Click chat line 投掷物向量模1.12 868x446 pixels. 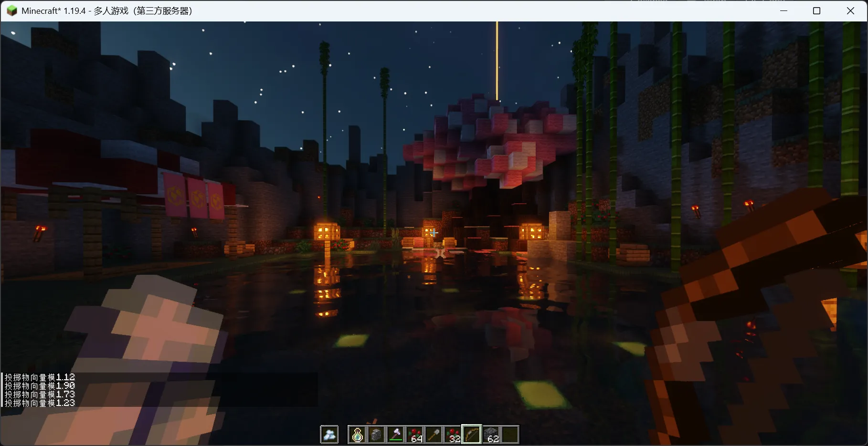click(x=40, y=377)
